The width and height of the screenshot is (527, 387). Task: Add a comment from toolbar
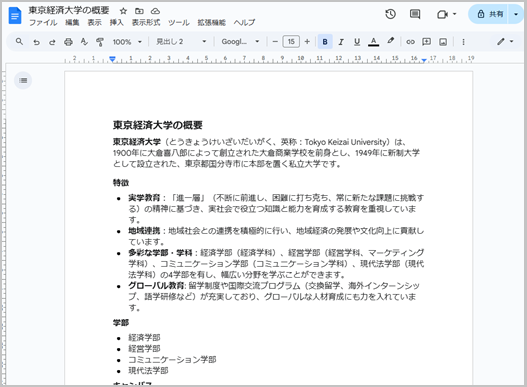pos(427,42)
